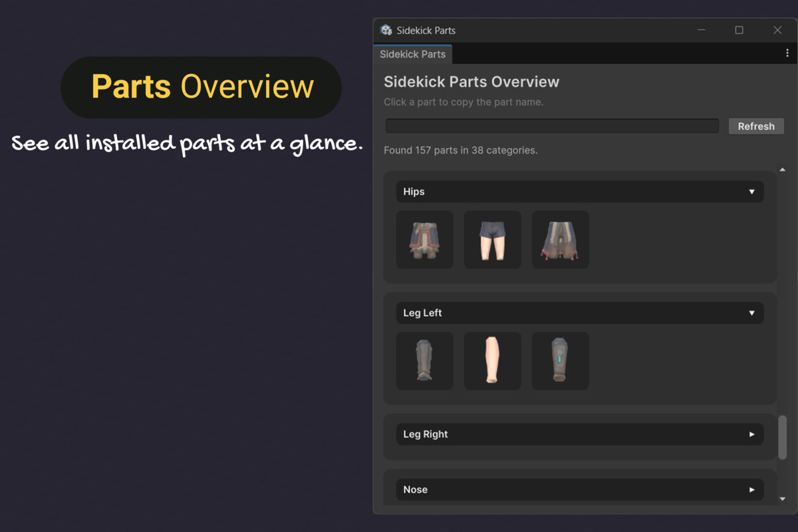The width and height of the screenshot is (798, 532).
Task: Collapse the Leg Left category
Action: (x=752, y=313)
